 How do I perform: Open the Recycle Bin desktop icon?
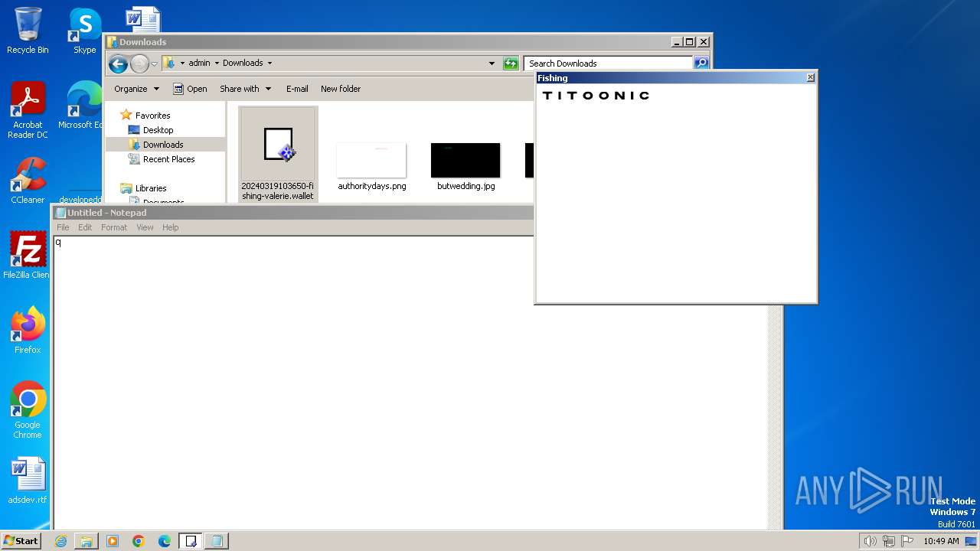point(28,31)
